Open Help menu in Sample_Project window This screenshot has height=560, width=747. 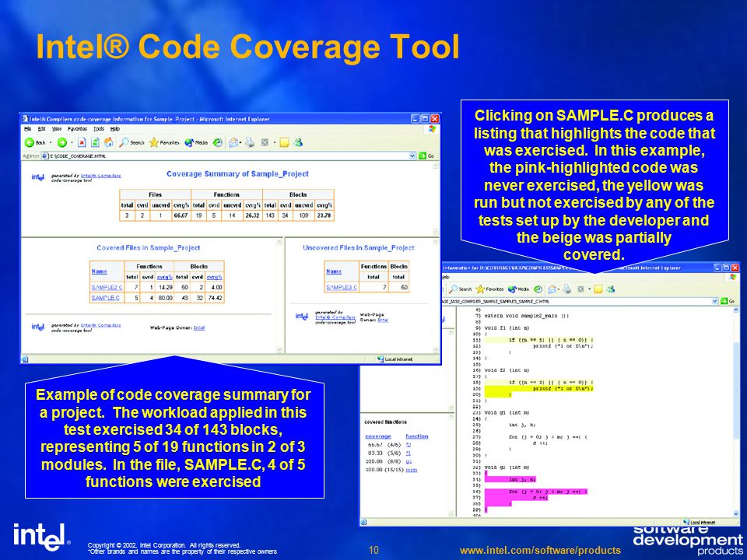tap(115, 128)
